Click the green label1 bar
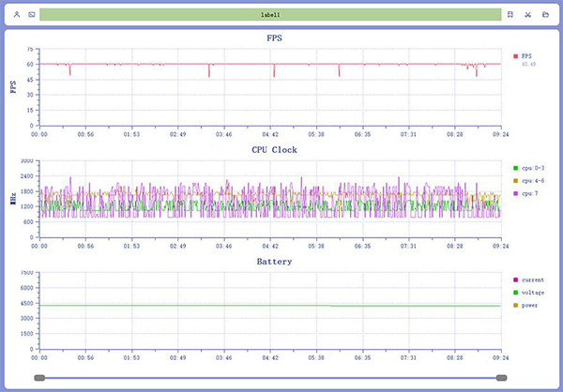Viewport: 563px width, 392px height. pos(270,15)
